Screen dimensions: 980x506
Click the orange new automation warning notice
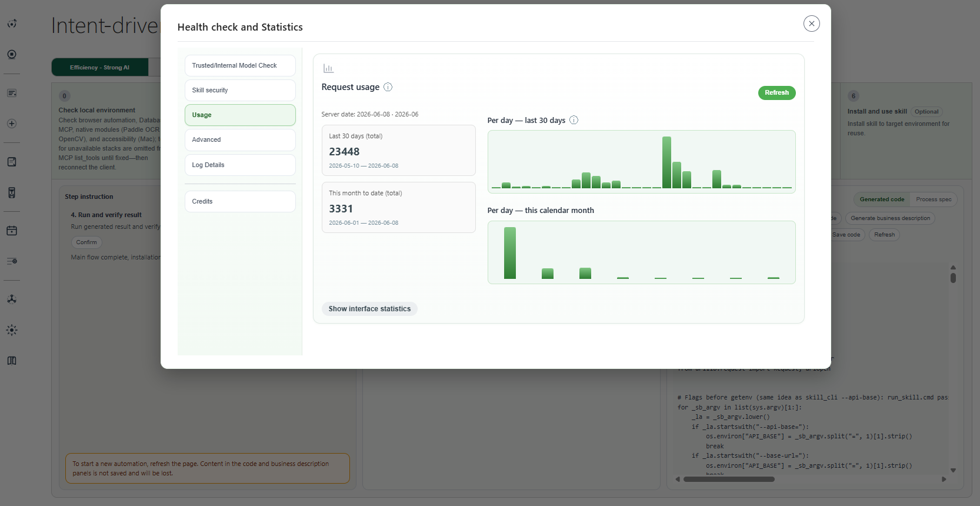pos(208,468)
